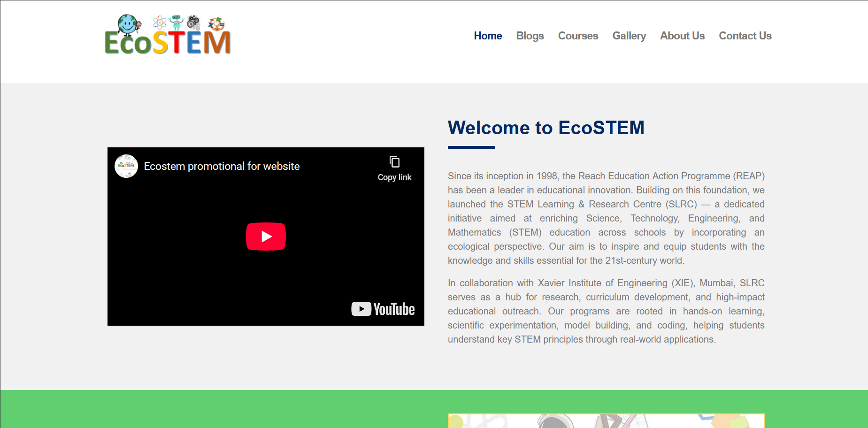Play the Ecostem promotional video
Image resolution: width=868 pixels, height=428 pixels.
[x=266, y=236]
